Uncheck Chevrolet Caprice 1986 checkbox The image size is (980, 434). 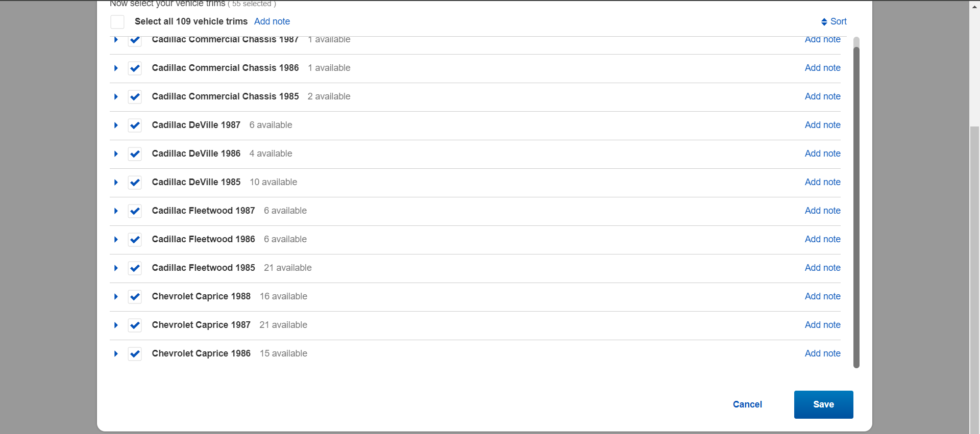[135, 353]
